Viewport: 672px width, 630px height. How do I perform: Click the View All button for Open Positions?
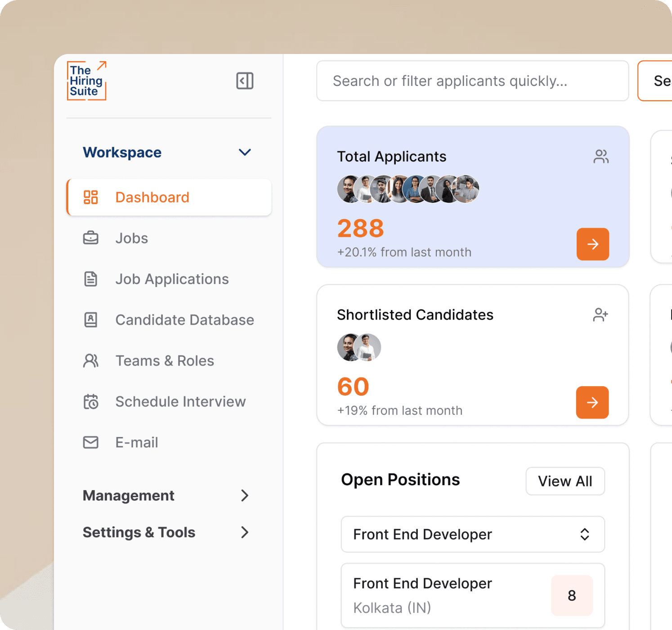point(565,481)
